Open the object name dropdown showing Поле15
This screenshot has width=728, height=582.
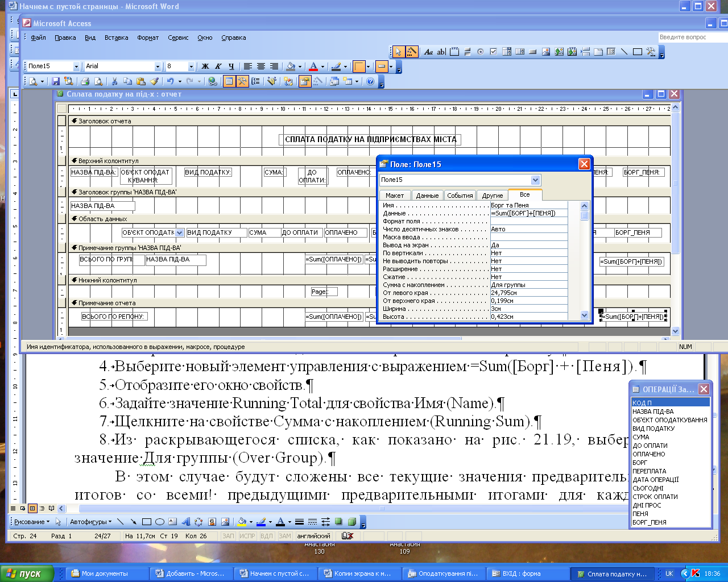[x=76, y=66]
